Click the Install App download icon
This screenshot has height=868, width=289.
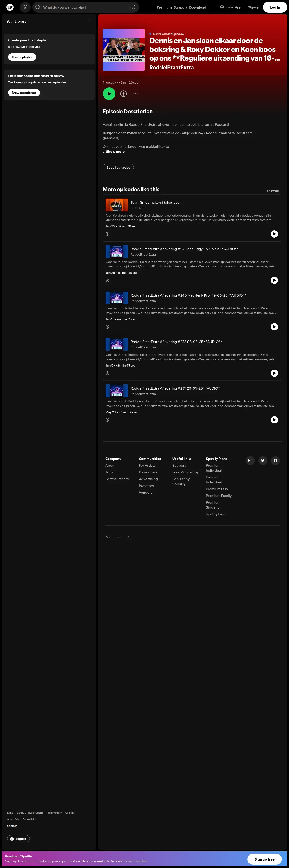(x=222, y=7)
